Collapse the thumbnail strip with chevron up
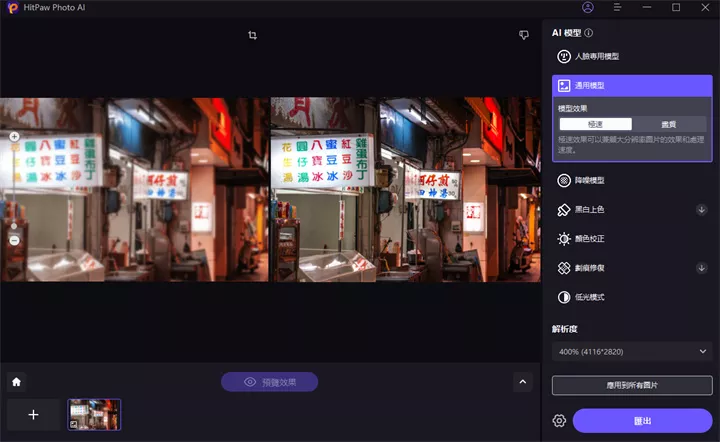 pyautogui.click(x=523, y=382)
